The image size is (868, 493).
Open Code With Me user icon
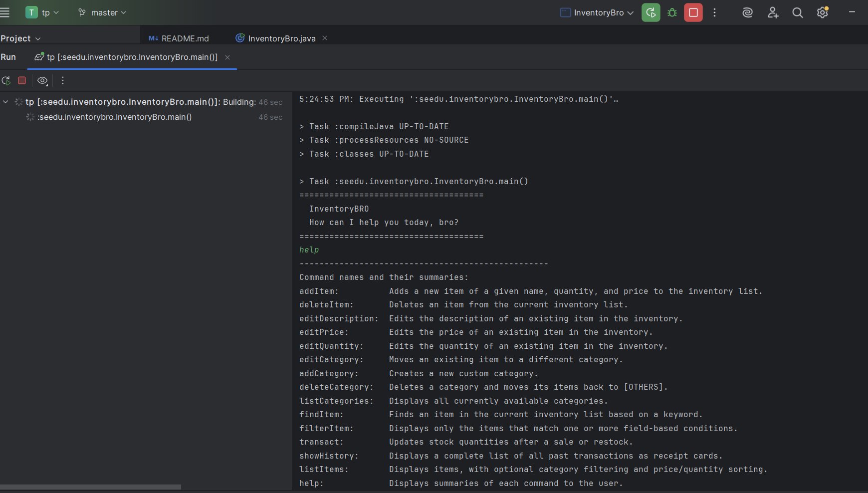coord(773,12)
